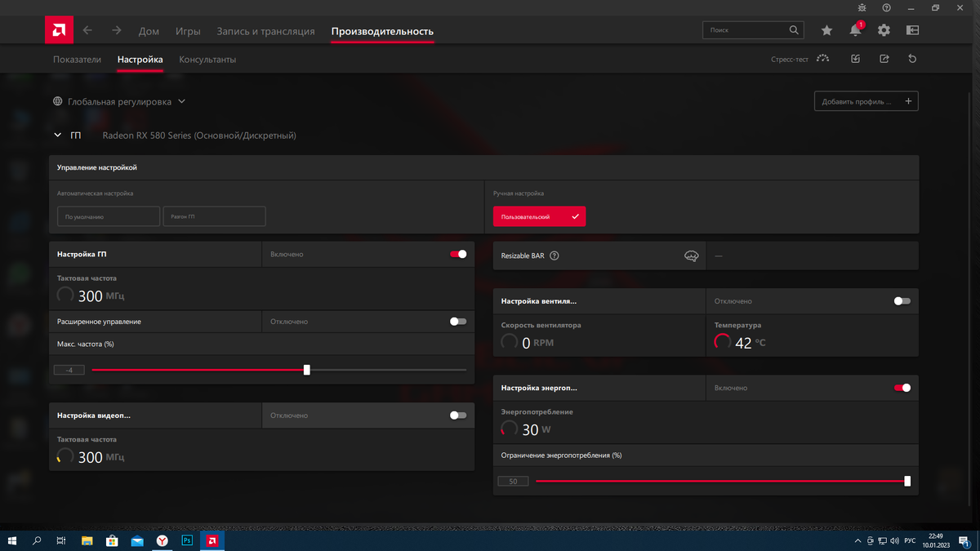
Task: Click Добавить профиль button
Action: (866, 101)
